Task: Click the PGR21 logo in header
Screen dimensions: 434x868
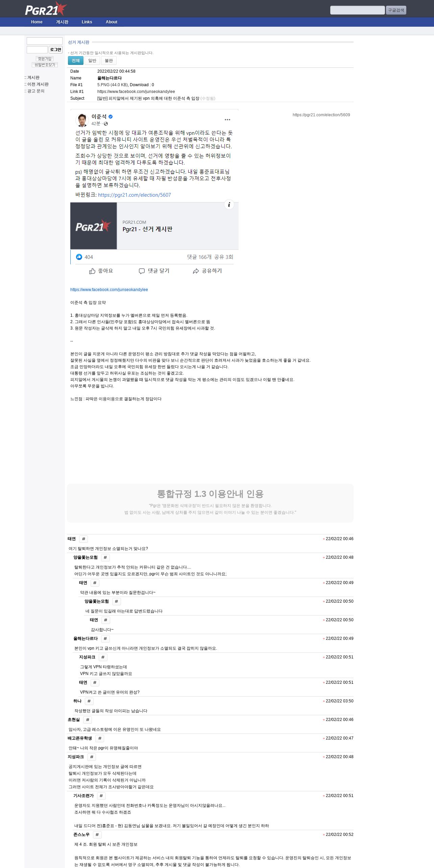Action: point(46,9)
